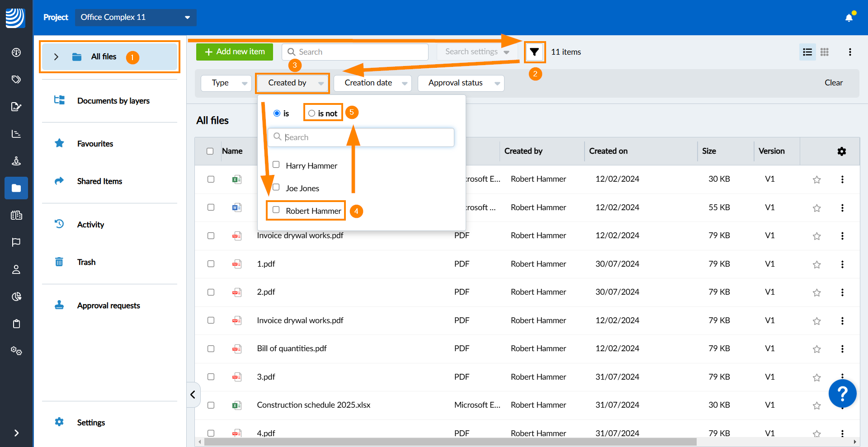Viewport: 868px width, 447px height.
Task: Click Clear to reset filters
Action: [x=833, y=83]
